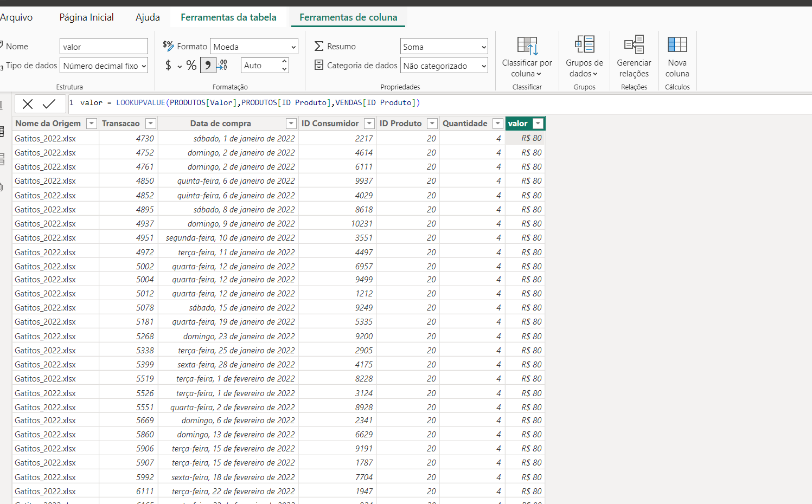
Task: Click the Categoria de dados icon
Action: 319,65
